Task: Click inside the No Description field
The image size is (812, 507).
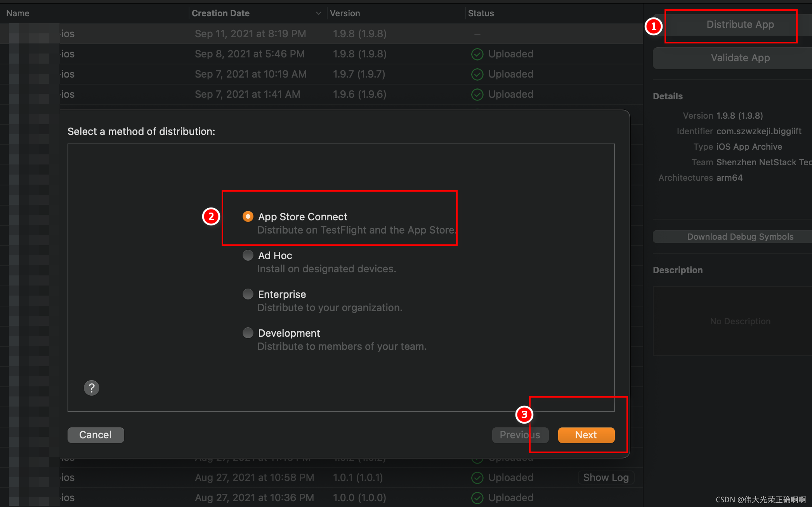Action: click(740, 321)
